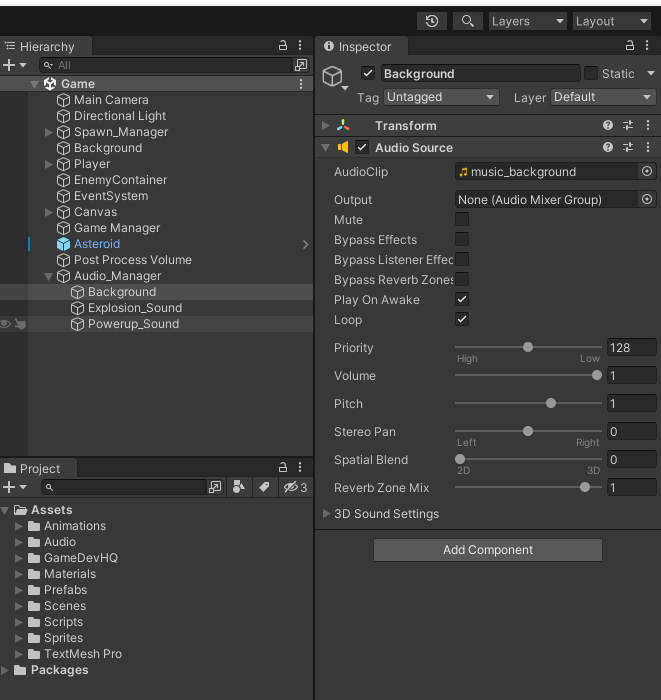Click the Hierarchy create plus button
This screenshot has height=700, width=661.
(x=9, y=65)
